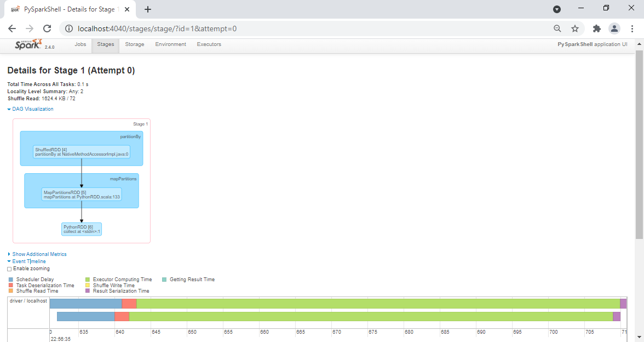Switch to the Jobs tab
This screenshot has height=342, width=644.
(81, 44)
